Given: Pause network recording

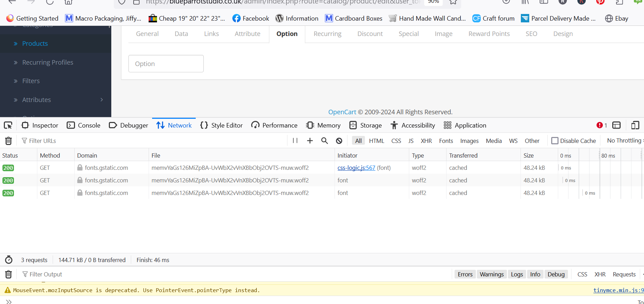Looking at the screenshot, I should (x=295, y=140).
